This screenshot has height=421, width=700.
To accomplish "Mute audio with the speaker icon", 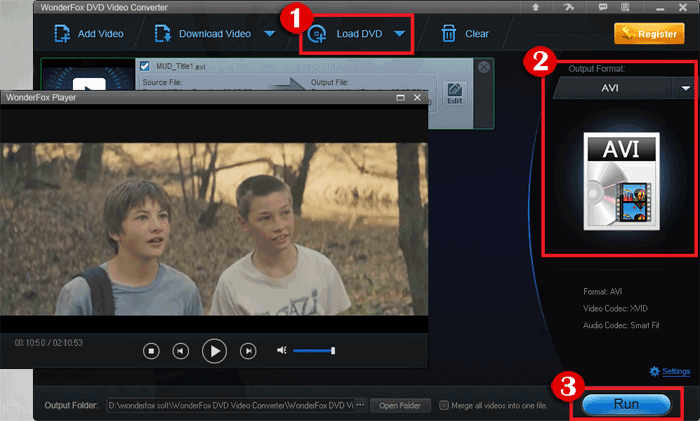I will (x=282, y=350).
